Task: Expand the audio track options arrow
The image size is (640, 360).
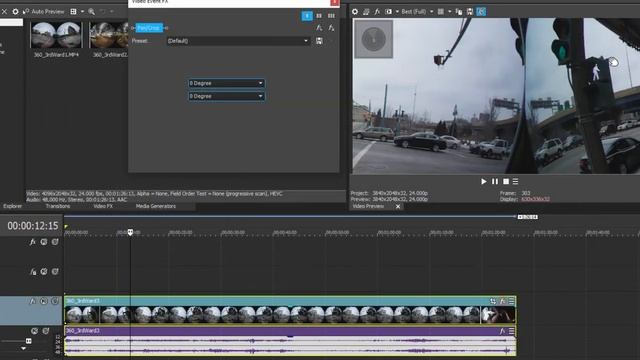Action: click(23, 349)
